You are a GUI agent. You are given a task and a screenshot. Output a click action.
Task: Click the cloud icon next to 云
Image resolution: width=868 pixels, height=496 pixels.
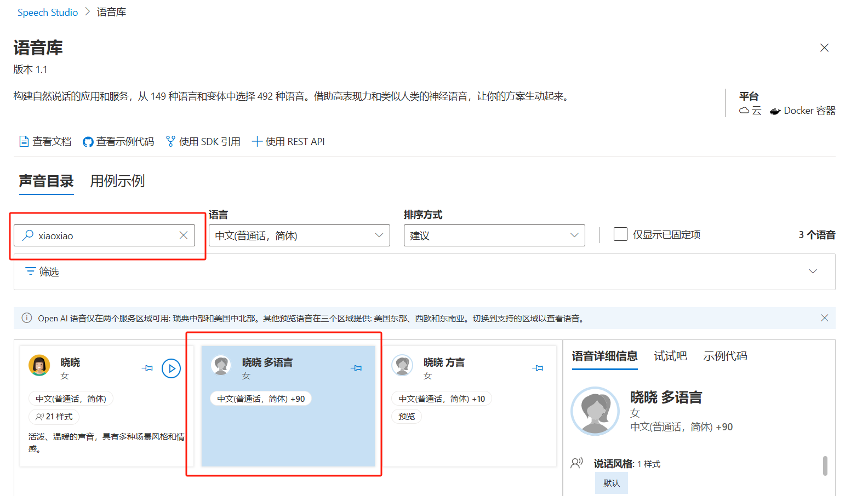tap(744, 110)
